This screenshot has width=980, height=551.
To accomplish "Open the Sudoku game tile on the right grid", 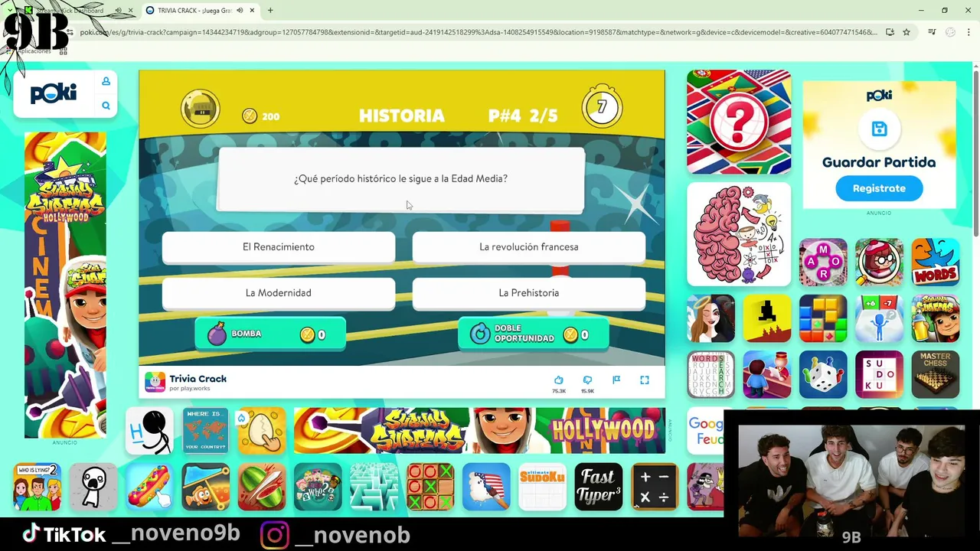I will click(879, 374).
